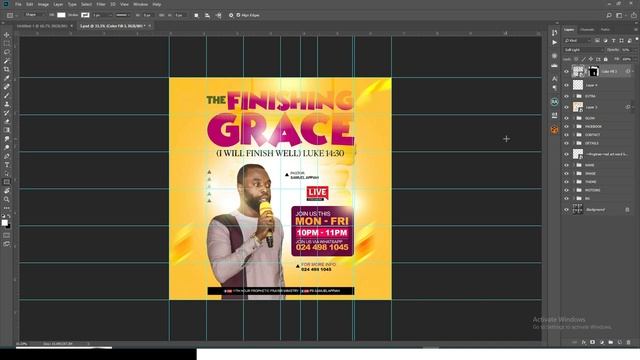Select the Crop tool
The width and height of the screenshot is (640, 360).
pyautogui.click(x=7, y=69)
